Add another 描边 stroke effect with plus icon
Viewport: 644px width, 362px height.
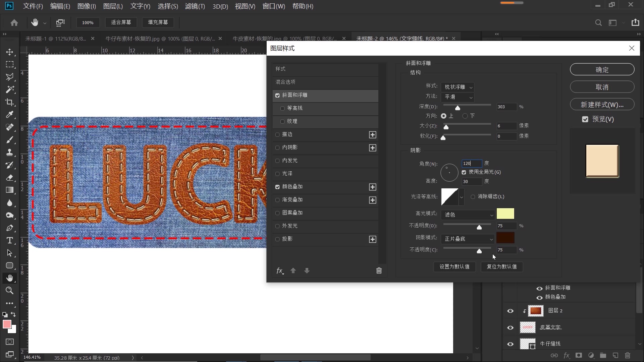pyautogui.click(x=372, y=135)
